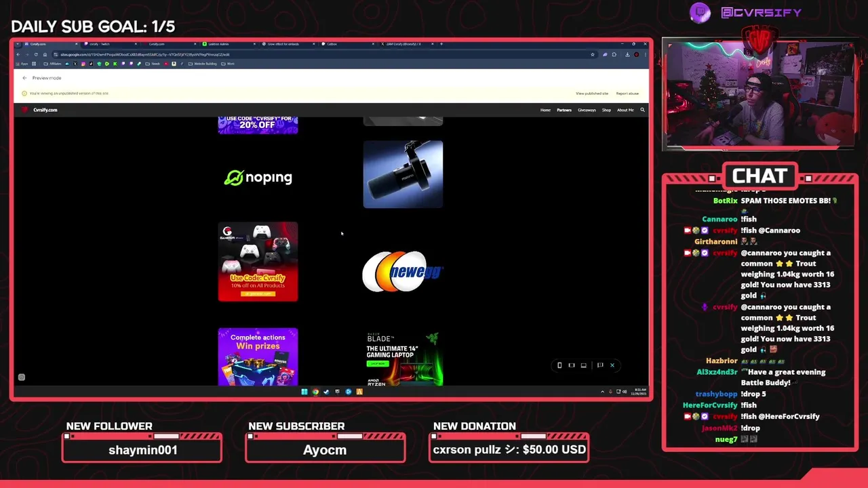Click trashybopp's name in chat
Viewport: 868px width, 488px height.
click(x=716, y=394)
